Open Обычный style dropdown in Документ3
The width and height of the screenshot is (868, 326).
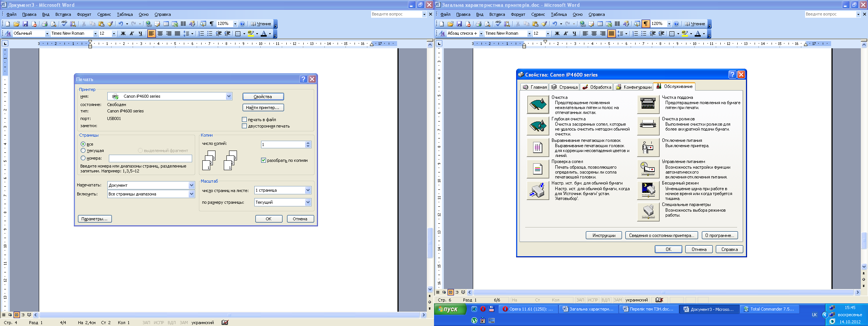(47, 34)
